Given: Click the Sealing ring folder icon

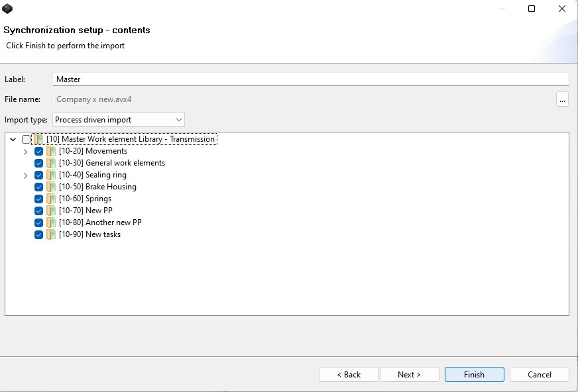Looking at the screenshot, I should [51, 175].
